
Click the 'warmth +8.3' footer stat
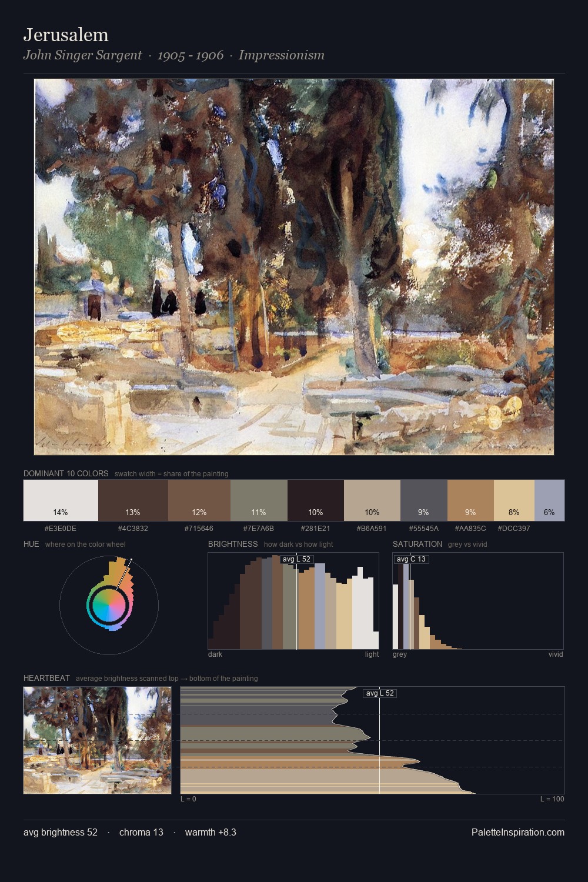211,832
